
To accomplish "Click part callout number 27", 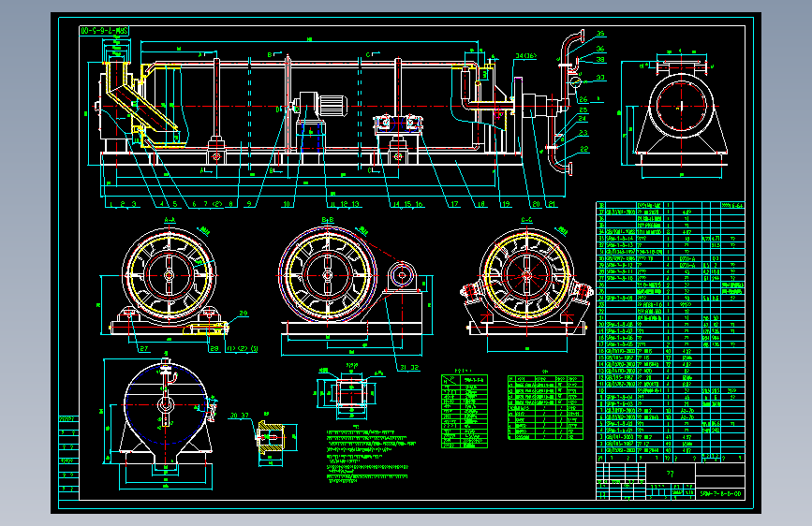I will (144, 349).
